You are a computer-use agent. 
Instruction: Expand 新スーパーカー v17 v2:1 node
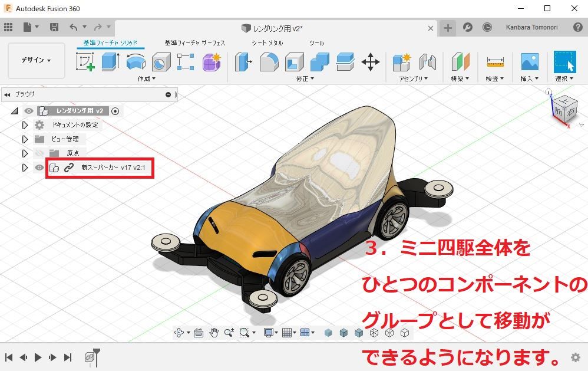(x=25, y=168)
